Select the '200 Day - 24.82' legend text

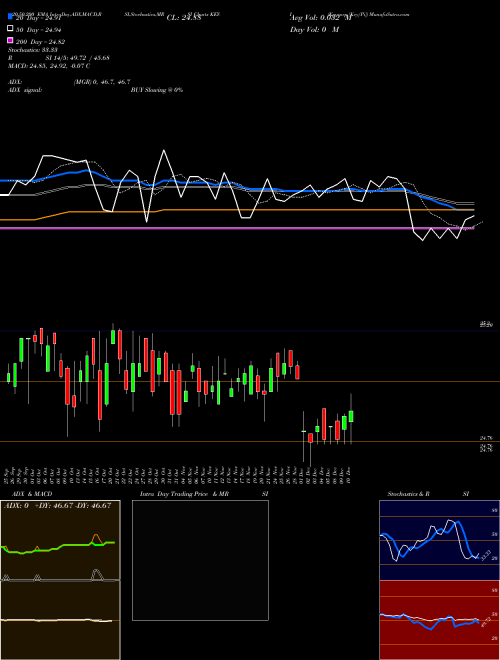tap(40, 42)
